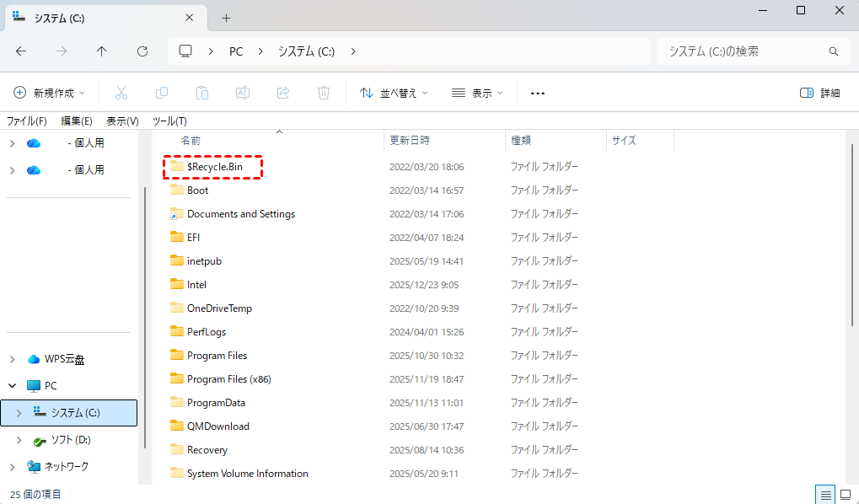Open the ファイル(F) menu

pyautogui.click(x=27, y=121)
